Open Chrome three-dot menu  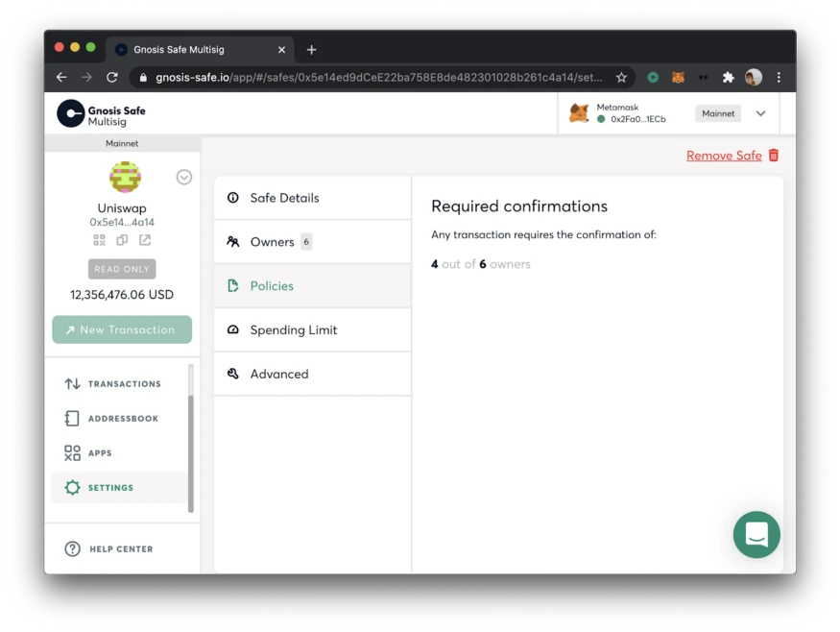point(779,77)
